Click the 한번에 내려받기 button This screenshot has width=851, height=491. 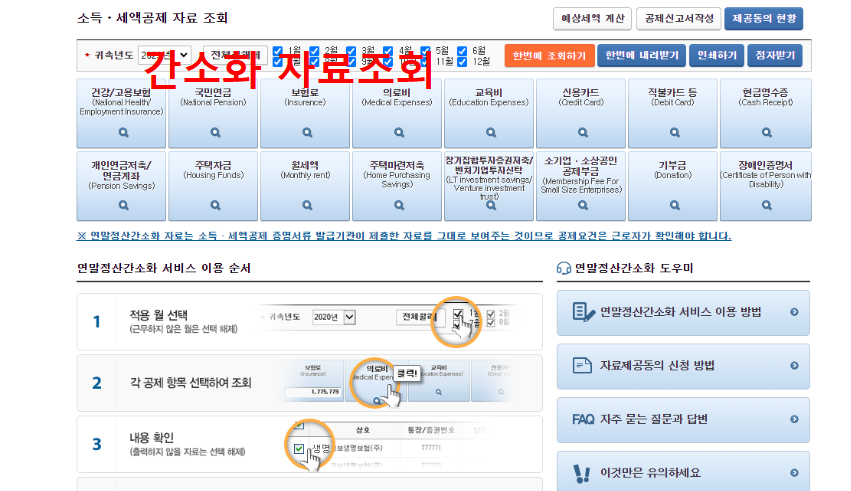coord(642,55)
